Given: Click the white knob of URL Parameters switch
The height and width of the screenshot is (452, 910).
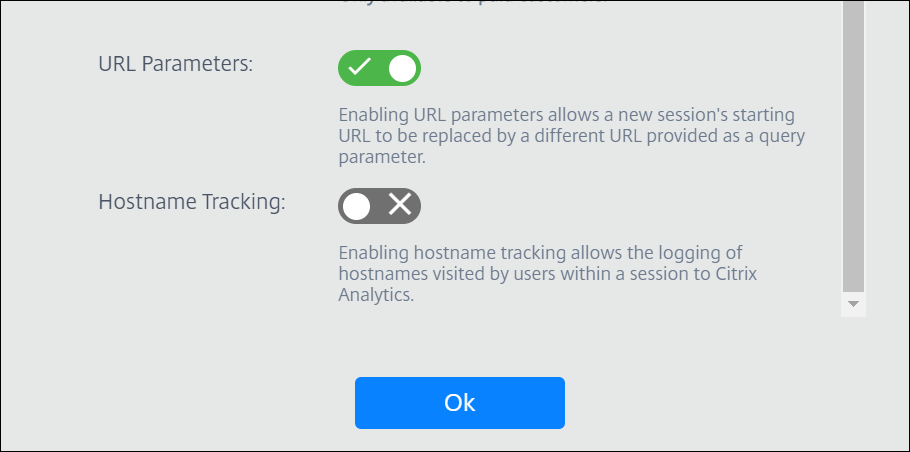Looking at the screenshot, I should 402,68.
